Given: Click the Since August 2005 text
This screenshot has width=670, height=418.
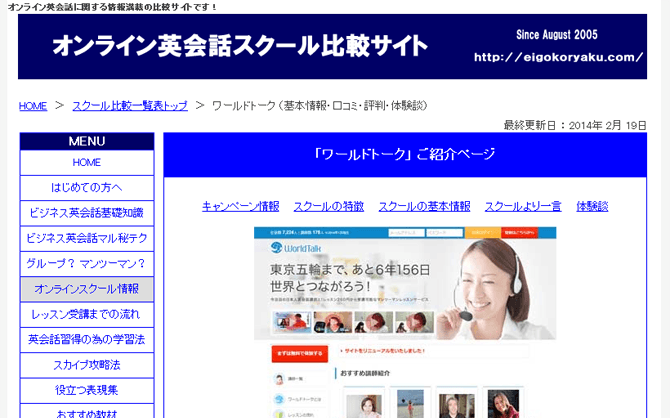Looking at the screenshot, I should coord(557,35).
